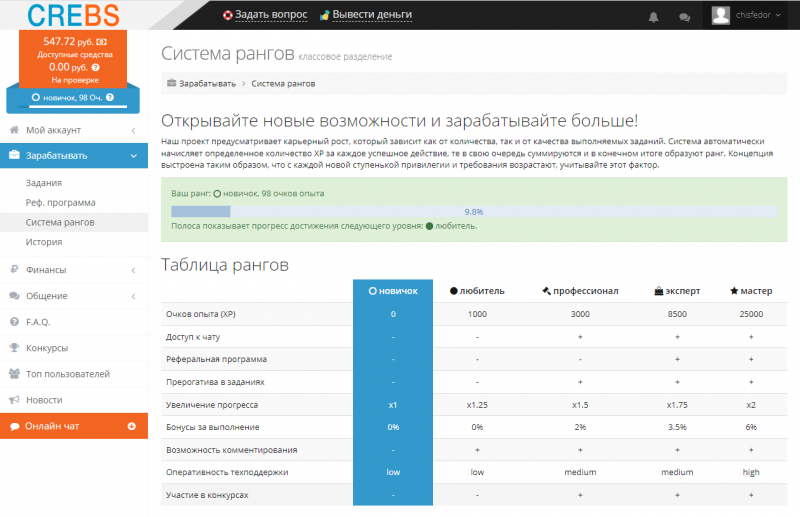
Task: Click the 9.8% rank progress bar
Action: 474,211
